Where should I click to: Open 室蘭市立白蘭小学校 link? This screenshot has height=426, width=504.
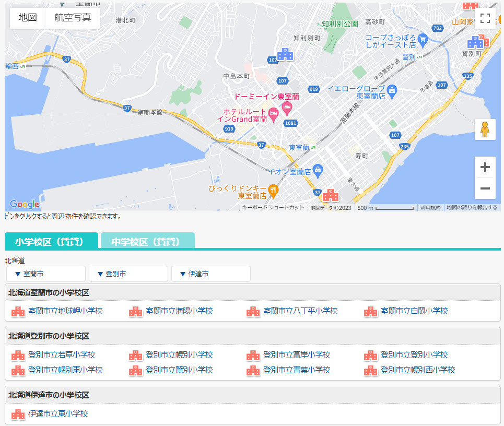click(x=414, y=311)
